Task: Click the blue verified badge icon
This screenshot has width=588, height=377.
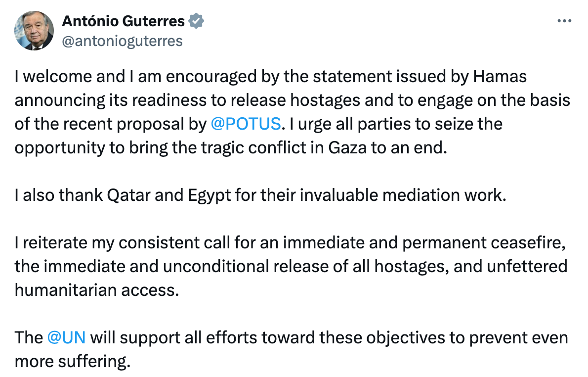Action: pos(197,22)
